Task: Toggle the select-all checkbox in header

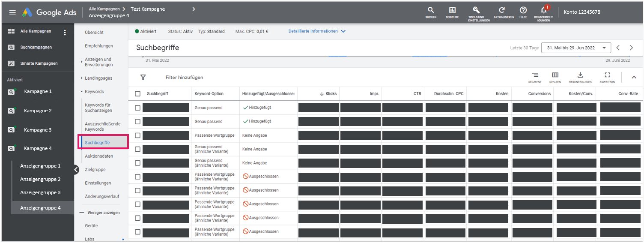Action: [x=137, y=94]
